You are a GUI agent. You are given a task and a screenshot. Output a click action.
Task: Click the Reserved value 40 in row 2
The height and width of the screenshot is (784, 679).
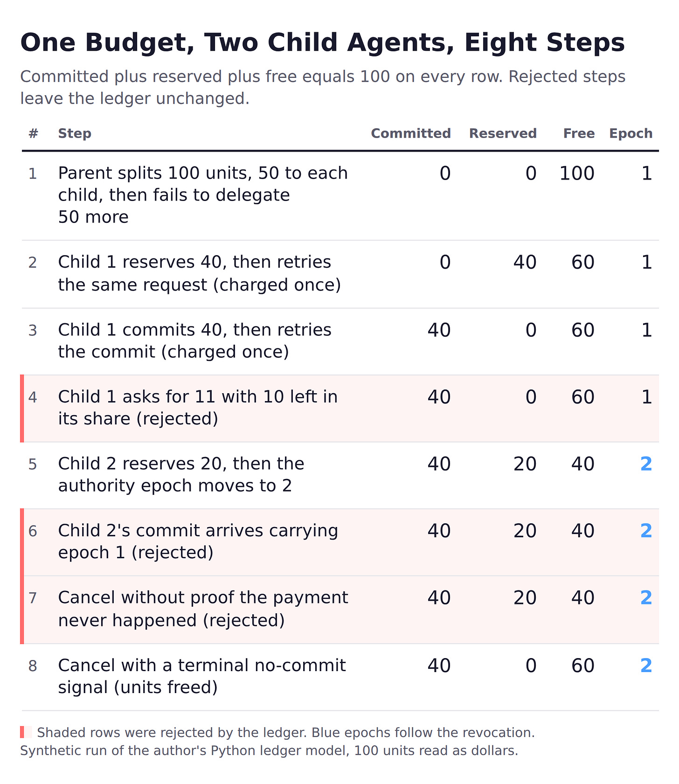(x=525, y=263)
